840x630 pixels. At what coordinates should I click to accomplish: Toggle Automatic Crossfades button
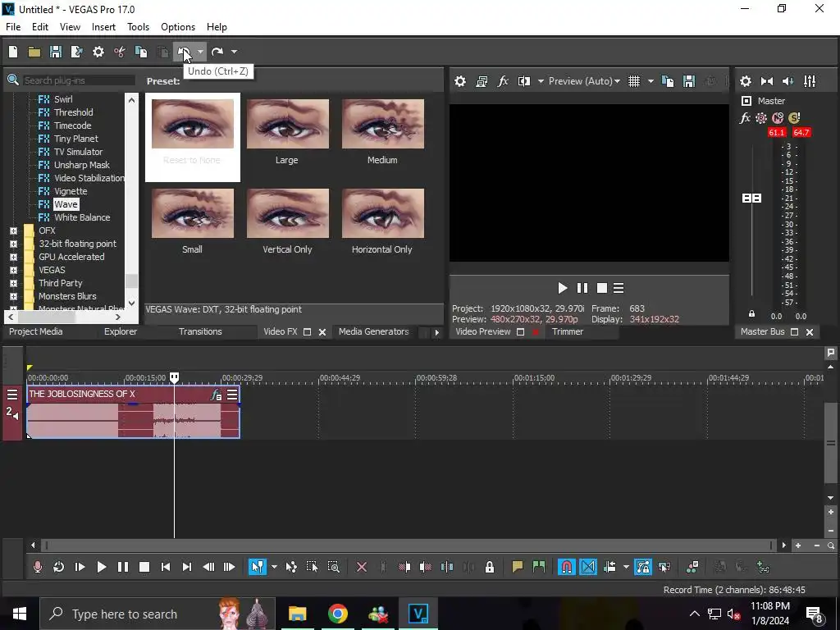tap(587, 567)
